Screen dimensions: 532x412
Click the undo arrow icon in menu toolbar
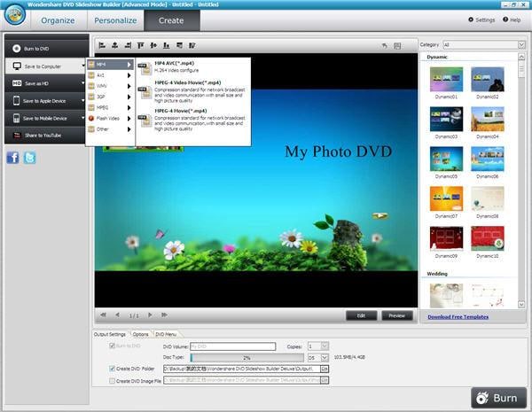pos(385,45)
